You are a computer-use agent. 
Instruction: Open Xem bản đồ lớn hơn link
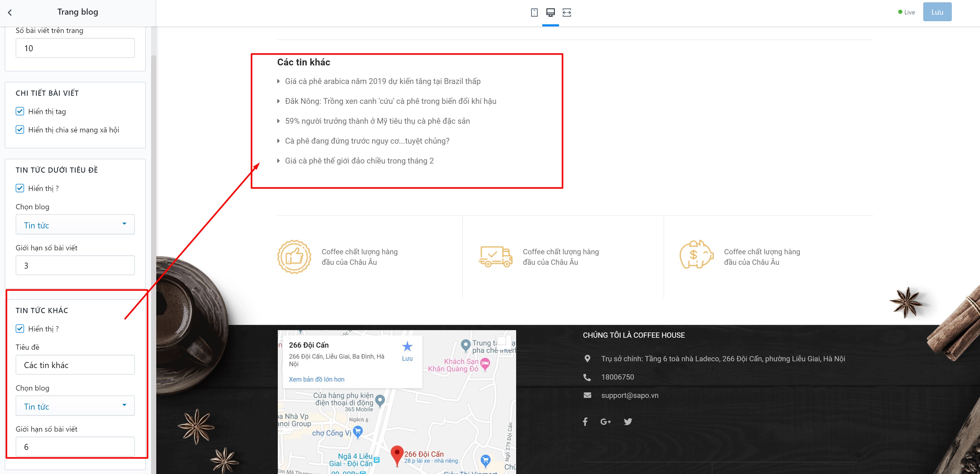[x=316, y=379]
